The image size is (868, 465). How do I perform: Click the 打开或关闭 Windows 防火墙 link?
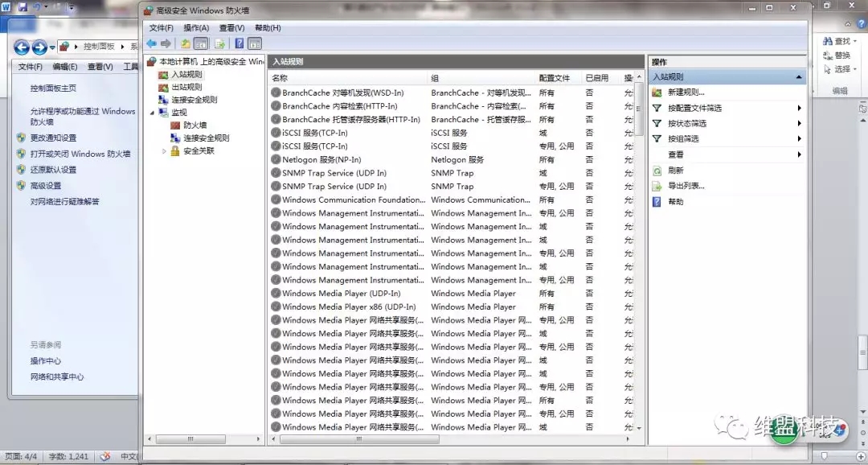(80, 154)
